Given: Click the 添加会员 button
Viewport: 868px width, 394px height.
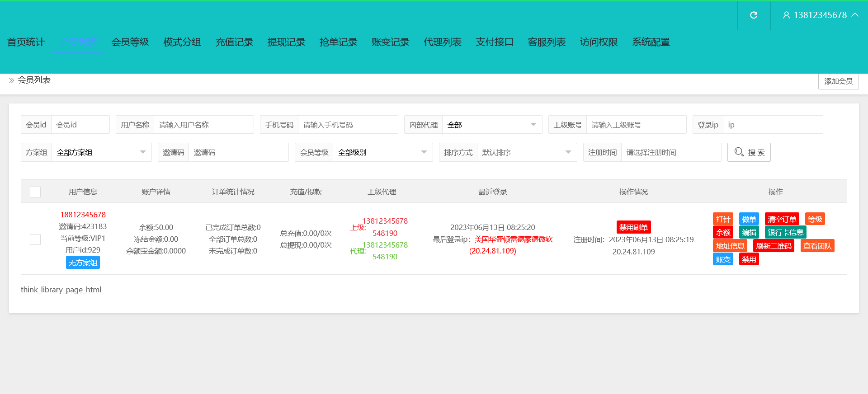Looking at the screenshot, I should [x=838, y=81].
